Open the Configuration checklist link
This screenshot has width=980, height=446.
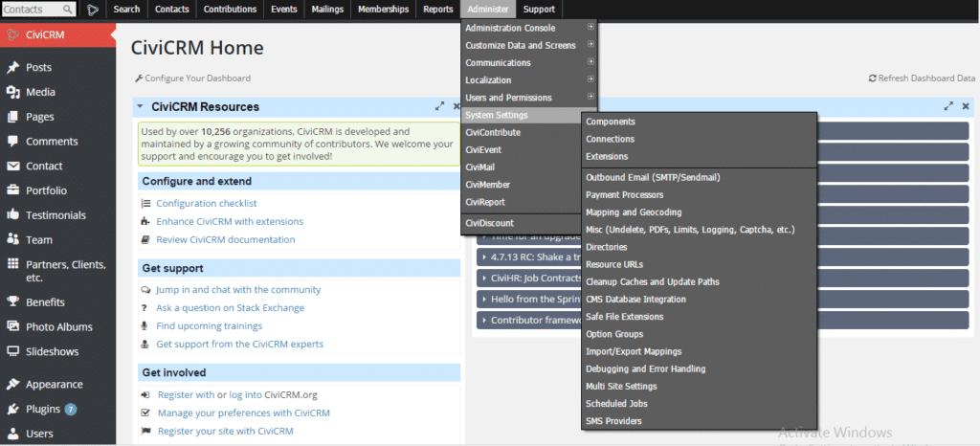207,204
